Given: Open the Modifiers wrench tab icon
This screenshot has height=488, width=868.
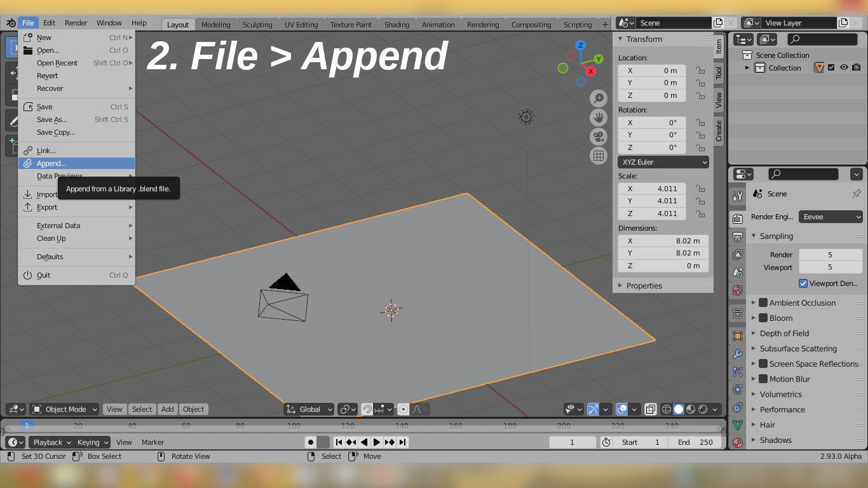Looking at the screenshot, I should [737, 354].
